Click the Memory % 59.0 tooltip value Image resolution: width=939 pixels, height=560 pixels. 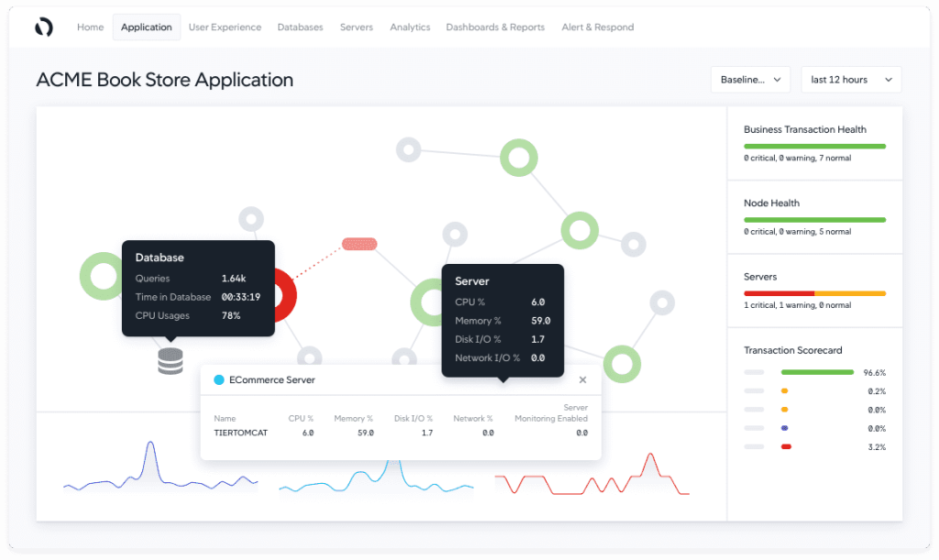click(x=541, y=321)
